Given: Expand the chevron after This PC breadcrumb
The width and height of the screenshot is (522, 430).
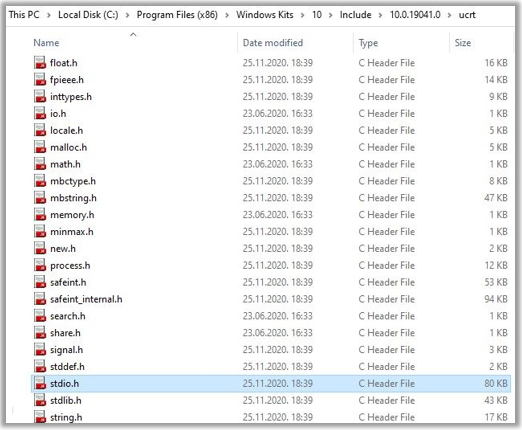Looking at the screenshot, I should click(x=49, y=15).
